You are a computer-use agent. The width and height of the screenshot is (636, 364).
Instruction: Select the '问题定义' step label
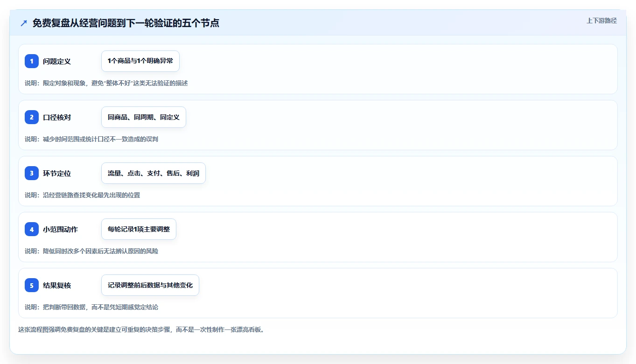57,61
